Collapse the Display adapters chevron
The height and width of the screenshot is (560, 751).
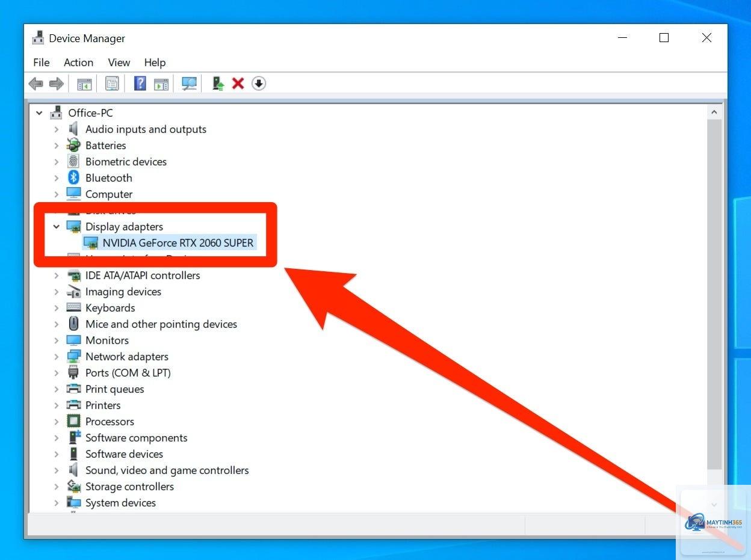tap(56, 226)
